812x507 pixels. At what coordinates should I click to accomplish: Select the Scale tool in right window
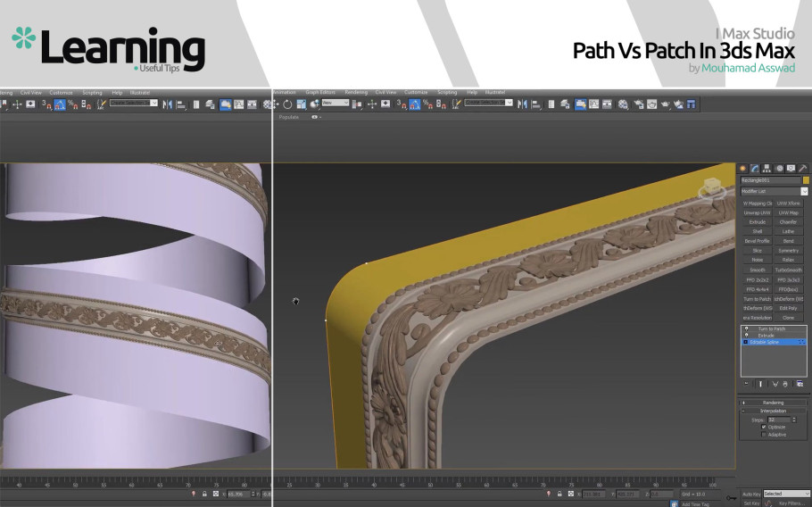302,104
